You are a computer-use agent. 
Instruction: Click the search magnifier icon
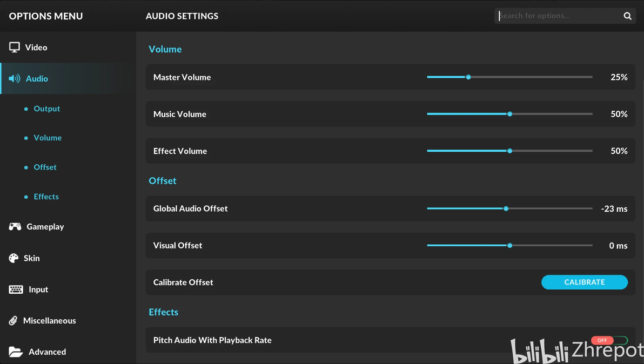point(627,16)
